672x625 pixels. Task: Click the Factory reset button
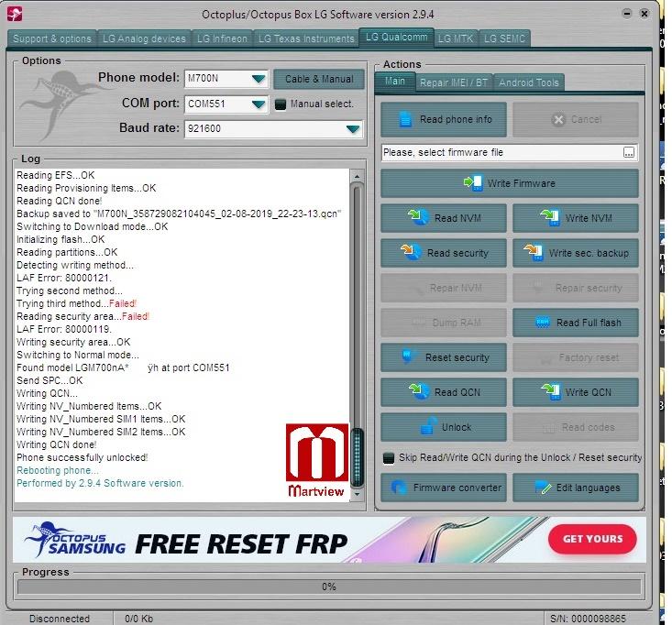[x=576, y=357]
